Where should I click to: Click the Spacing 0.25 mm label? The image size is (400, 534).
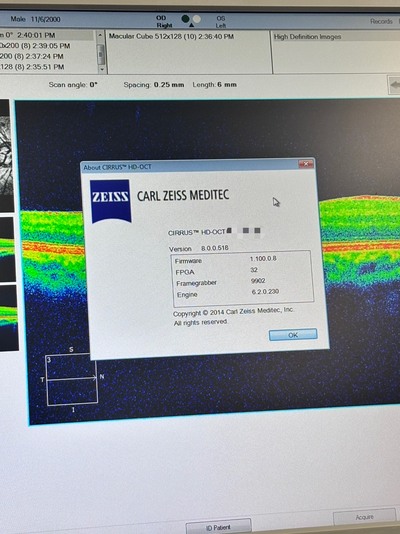tap(154, 84)
